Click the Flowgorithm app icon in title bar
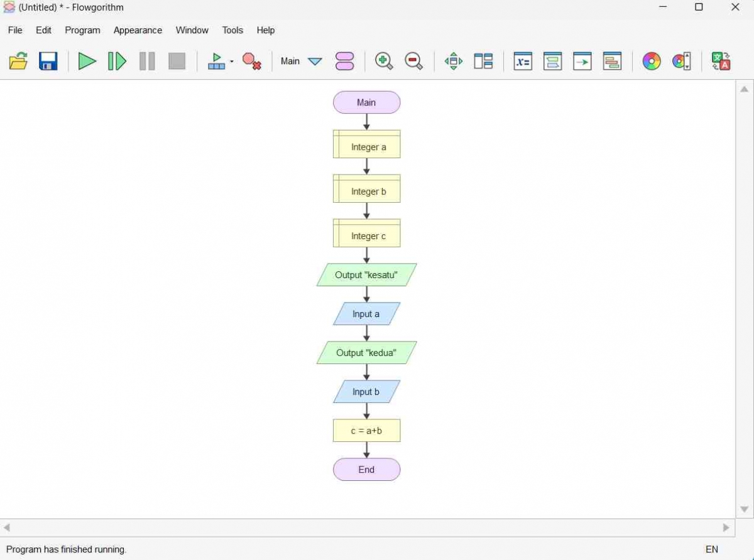Screen dimensions: 754x560 [9, 8]
